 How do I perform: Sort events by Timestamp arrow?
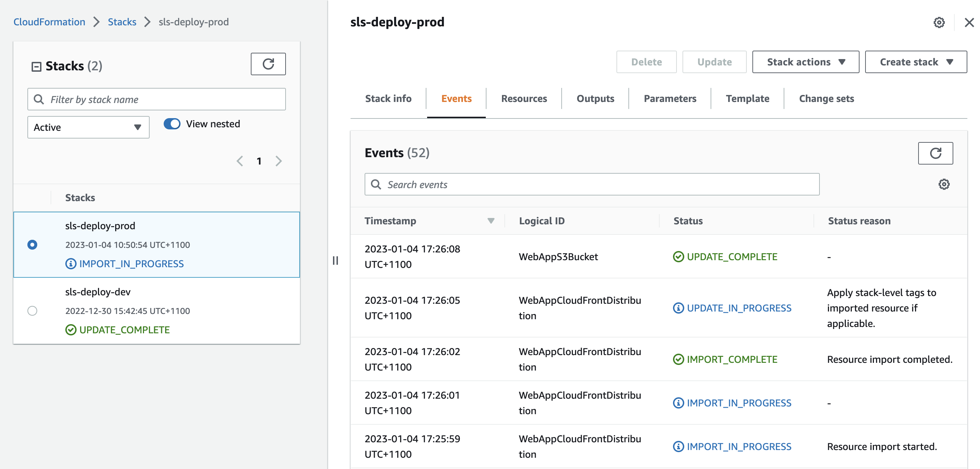491,221
